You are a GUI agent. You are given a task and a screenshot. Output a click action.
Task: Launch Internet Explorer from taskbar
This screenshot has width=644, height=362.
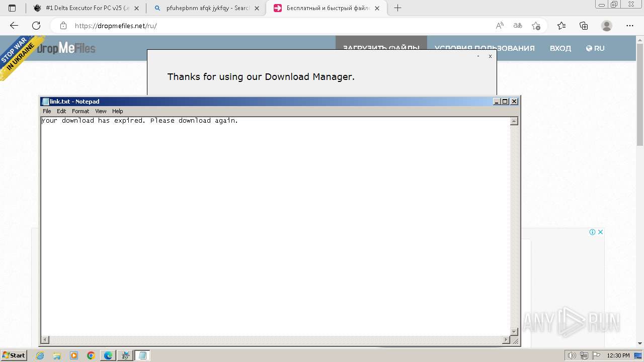(40, 355)
